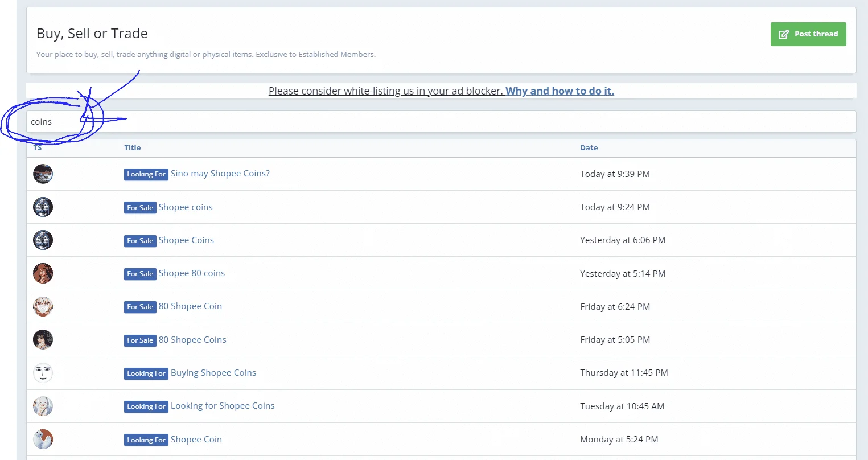Image resolution: width=868 pixels, height=460 pixels.
Task: Sort by the TS column header
Action: pos(38,147)
